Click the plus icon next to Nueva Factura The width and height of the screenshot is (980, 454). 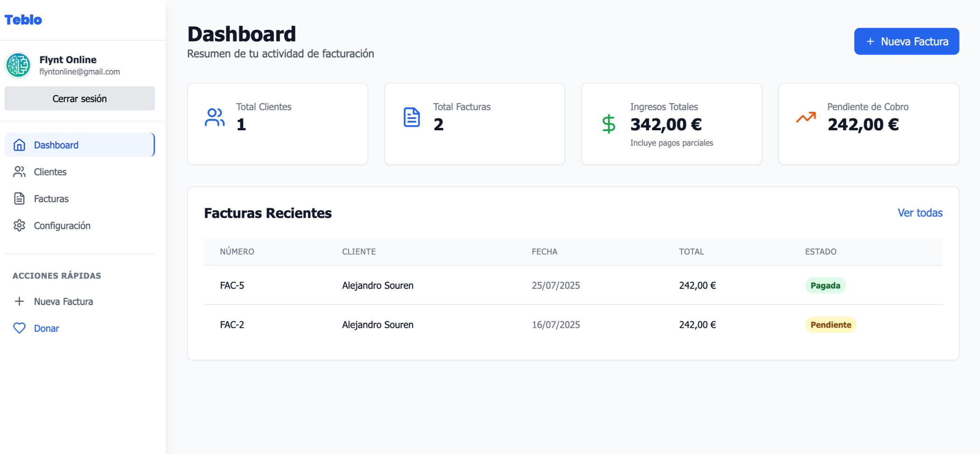[20, 301]
